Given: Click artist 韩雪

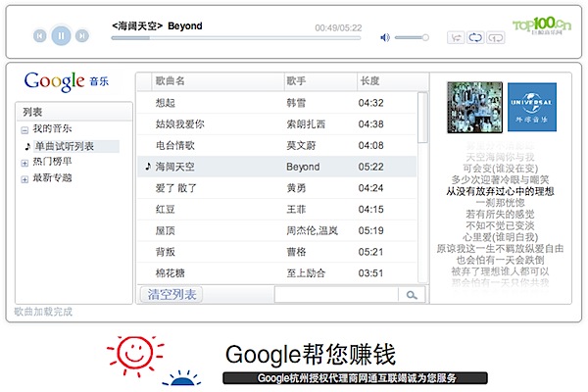Looking at the screenshot, I should (x=296, y=103).
